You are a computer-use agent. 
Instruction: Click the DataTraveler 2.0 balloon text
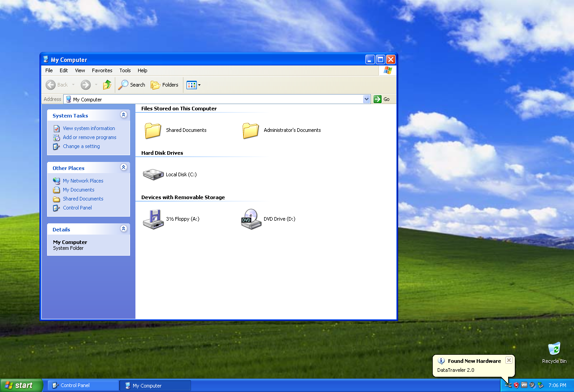[x=456, y=370]
